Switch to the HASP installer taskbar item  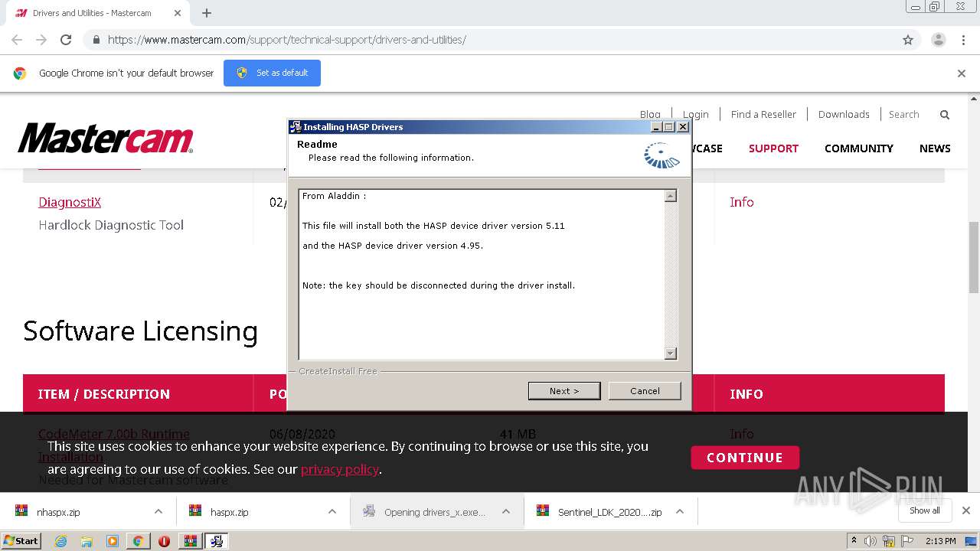coord(217,541)
